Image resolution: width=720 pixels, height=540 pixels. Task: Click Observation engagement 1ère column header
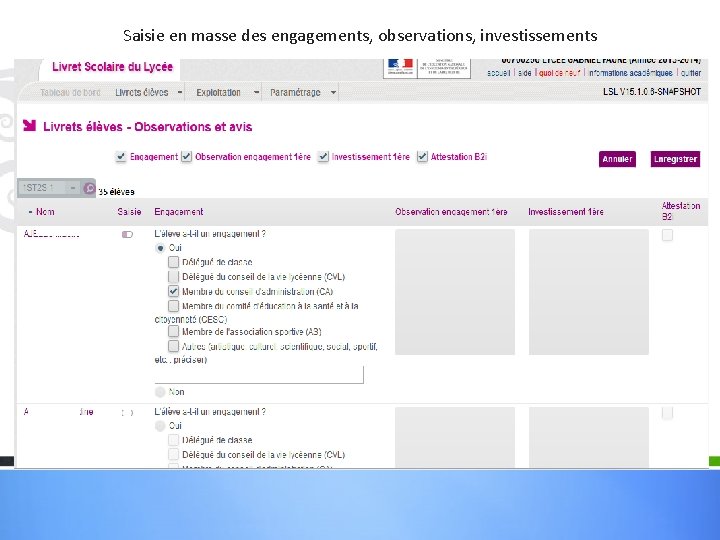click(451, 212)
